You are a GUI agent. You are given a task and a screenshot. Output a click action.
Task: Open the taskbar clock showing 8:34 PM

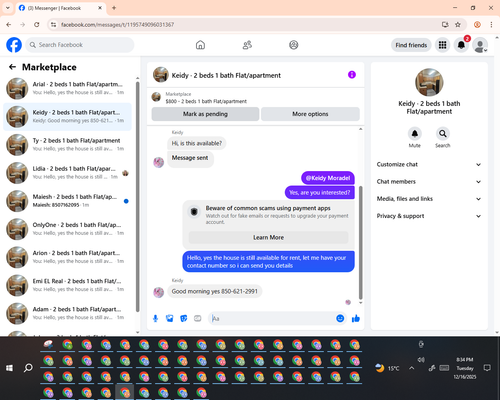tap(465, 368)
